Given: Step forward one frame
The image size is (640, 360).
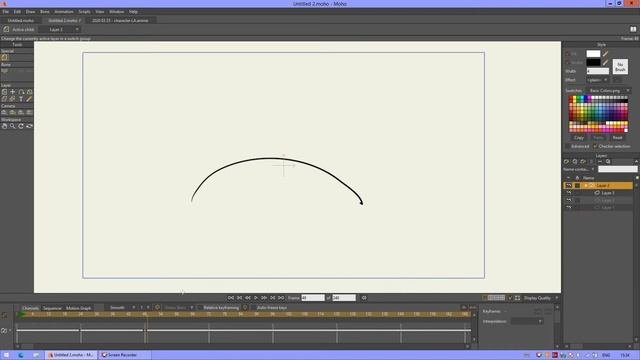Looking at the screenshot, I should tap(264, 298).
